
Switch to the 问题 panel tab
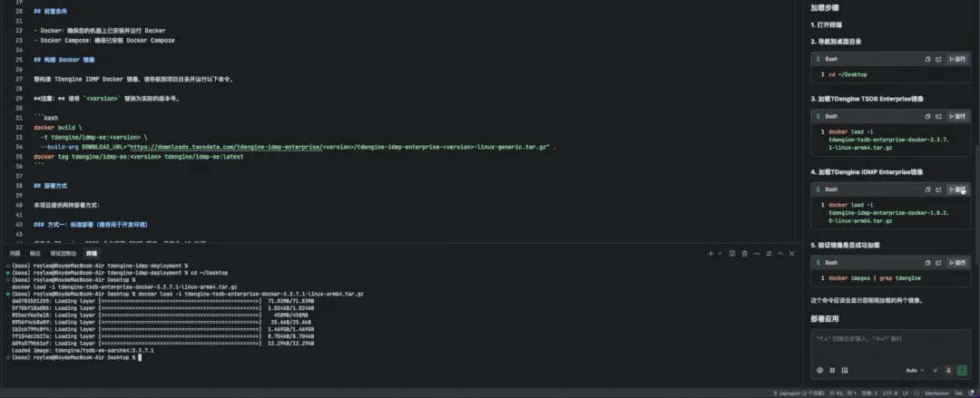15,254
